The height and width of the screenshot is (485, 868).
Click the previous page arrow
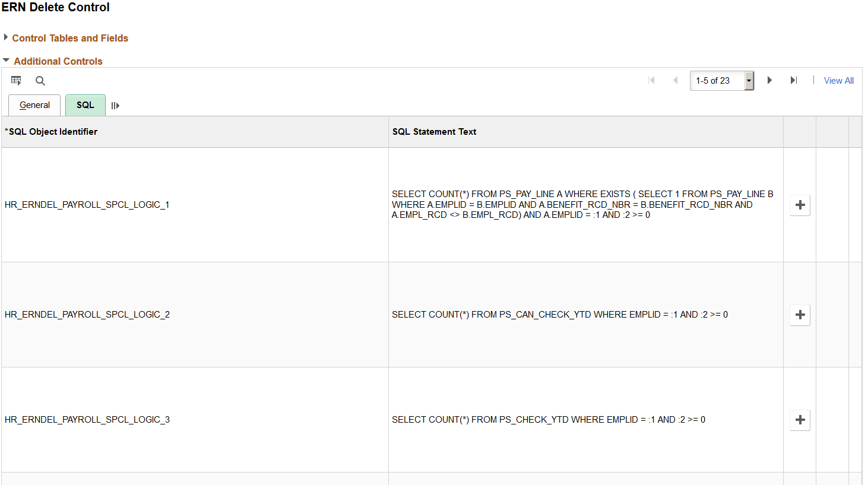(x=675, y=80)
